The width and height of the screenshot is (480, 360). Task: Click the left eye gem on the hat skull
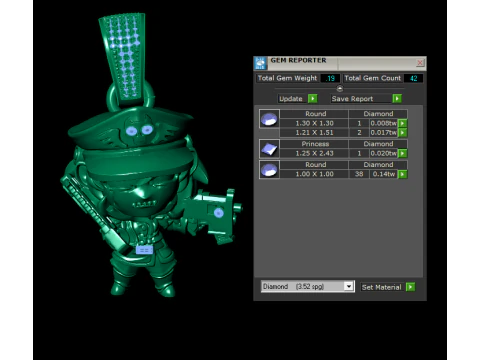coord(131,131)
